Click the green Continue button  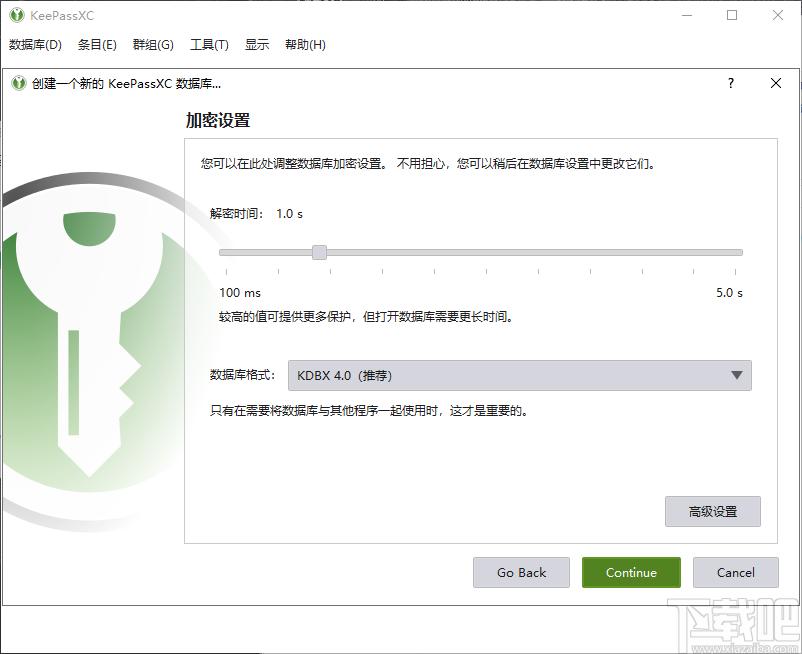click(631, 573)
